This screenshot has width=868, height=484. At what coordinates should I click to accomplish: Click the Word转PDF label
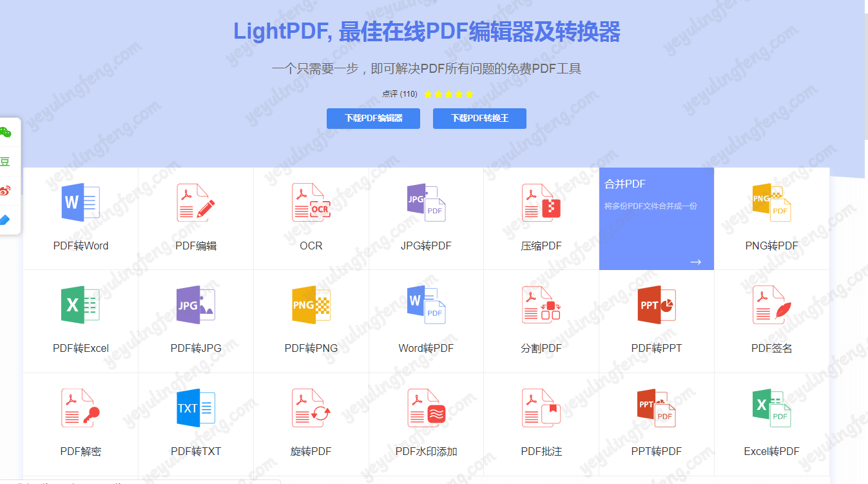[426, 348]
